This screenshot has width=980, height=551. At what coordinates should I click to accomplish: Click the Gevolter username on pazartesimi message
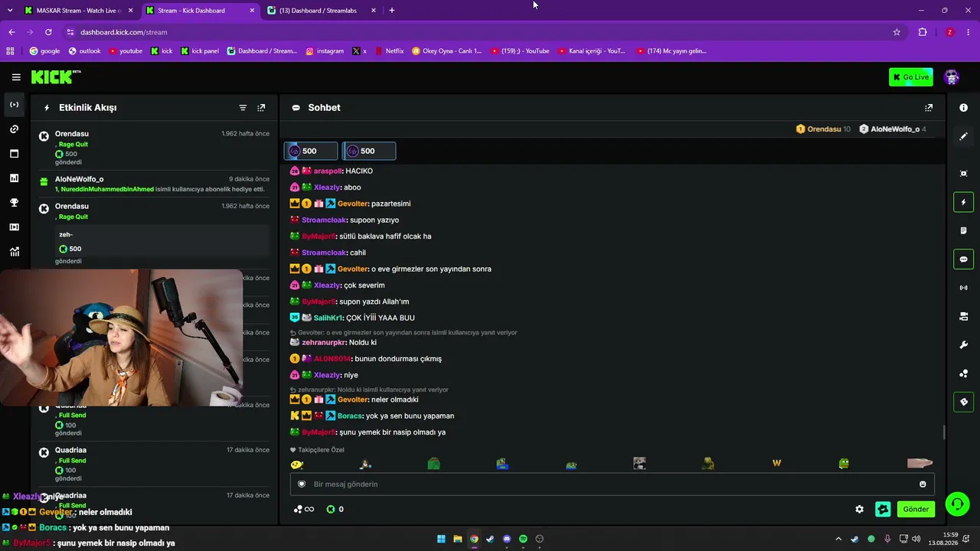(x=353, y=204)
